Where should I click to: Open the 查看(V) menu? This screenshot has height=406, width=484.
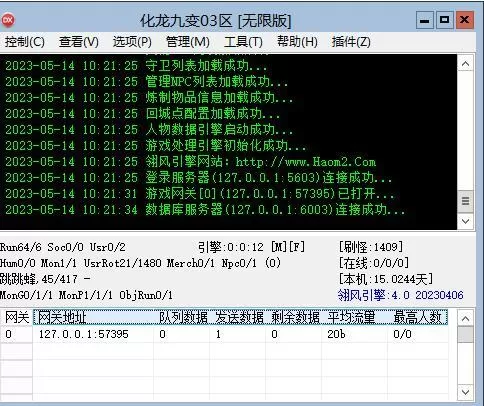tap(79, 42)
